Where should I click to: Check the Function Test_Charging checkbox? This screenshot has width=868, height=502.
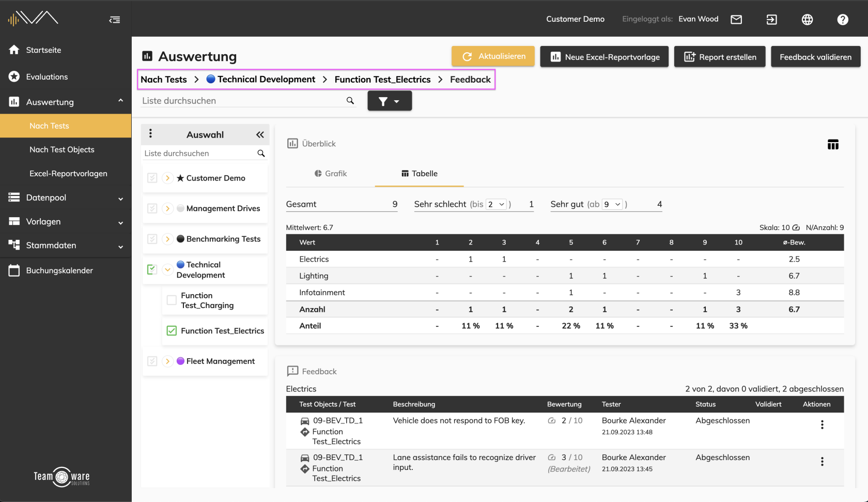[172, 300]
